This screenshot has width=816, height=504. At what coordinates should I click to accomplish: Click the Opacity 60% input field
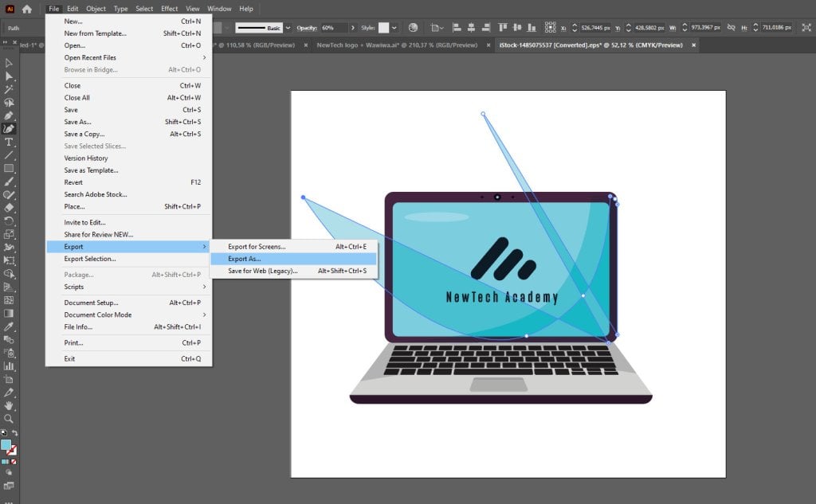(x=334, y=28)
